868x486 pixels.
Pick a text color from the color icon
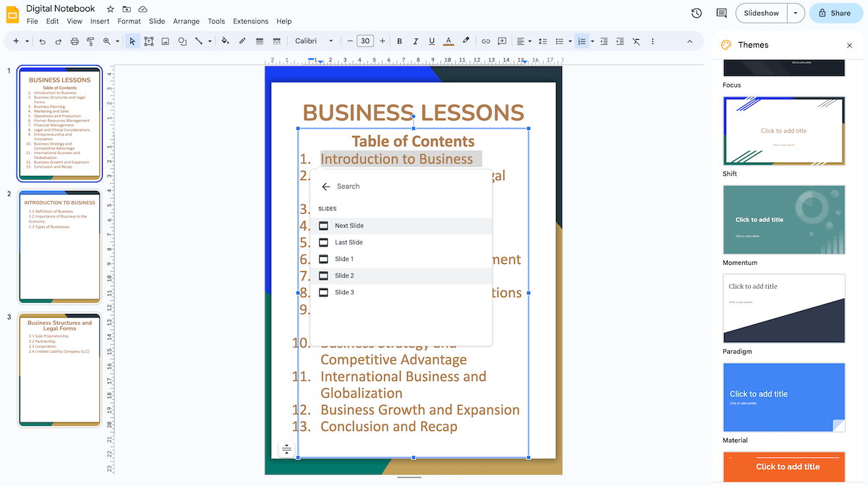click(x=448, y=41)
